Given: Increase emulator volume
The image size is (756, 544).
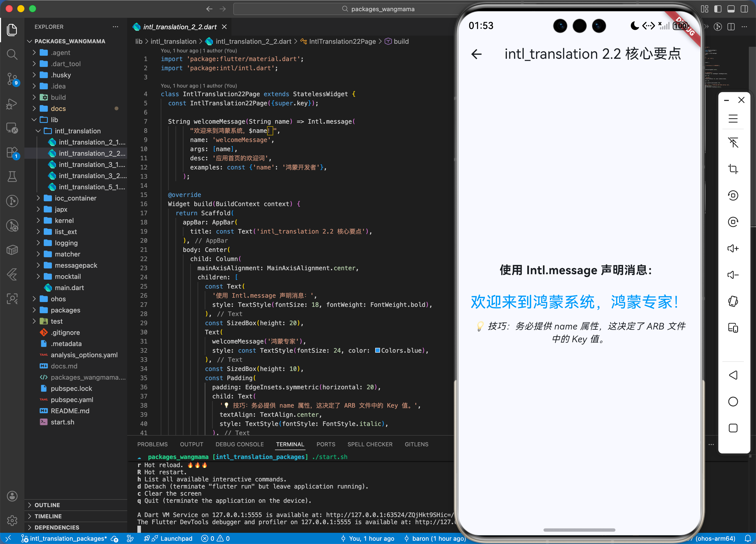Looking at the screenshot, I should (x=733, y=248).
